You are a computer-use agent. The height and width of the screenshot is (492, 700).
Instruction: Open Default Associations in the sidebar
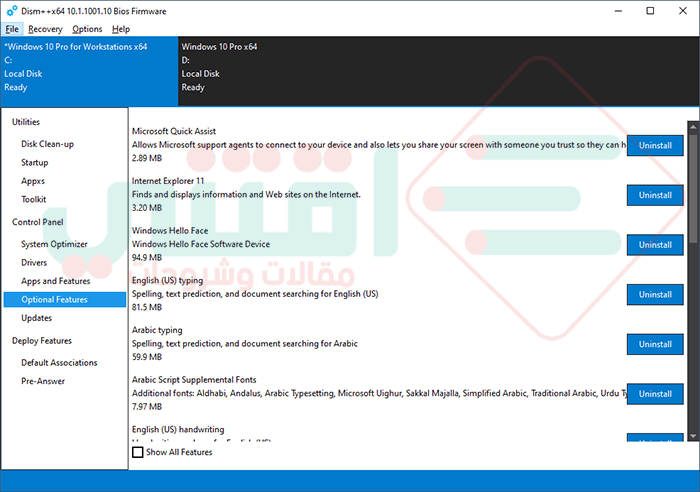point(59,363)
